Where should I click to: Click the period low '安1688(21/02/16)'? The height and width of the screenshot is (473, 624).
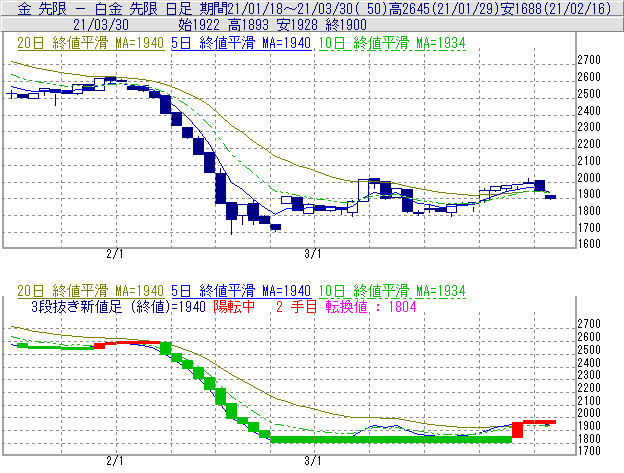555,8
